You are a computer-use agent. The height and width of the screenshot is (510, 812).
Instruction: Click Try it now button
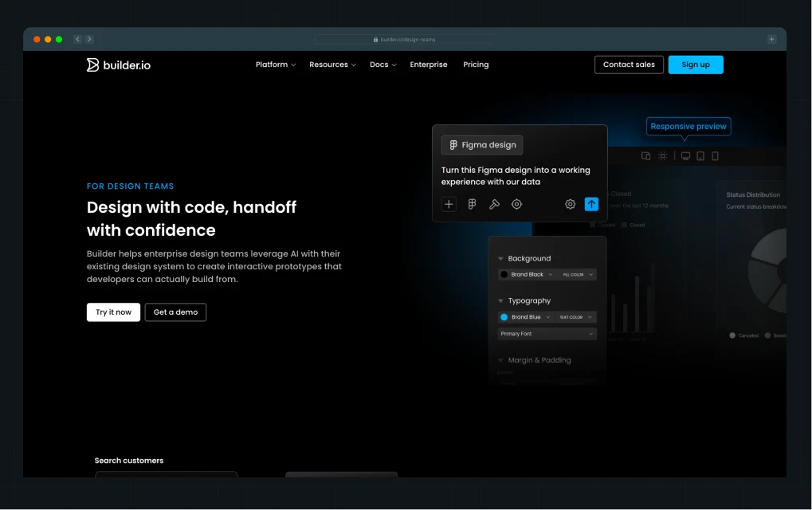(x=113, y=312)
